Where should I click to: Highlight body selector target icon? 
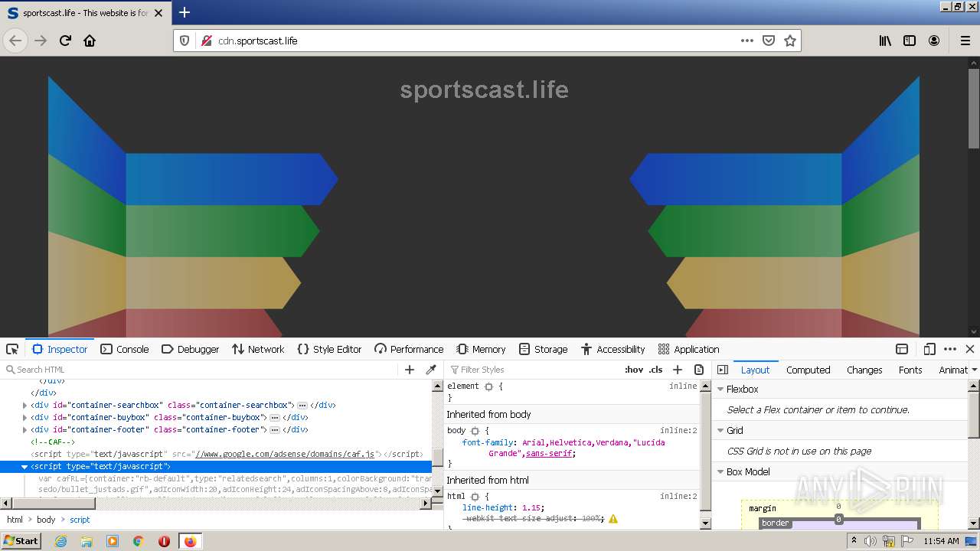pos(475,431)
